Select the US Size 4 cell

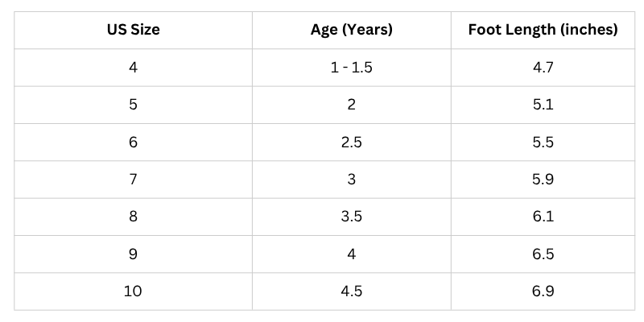(133, 68)
